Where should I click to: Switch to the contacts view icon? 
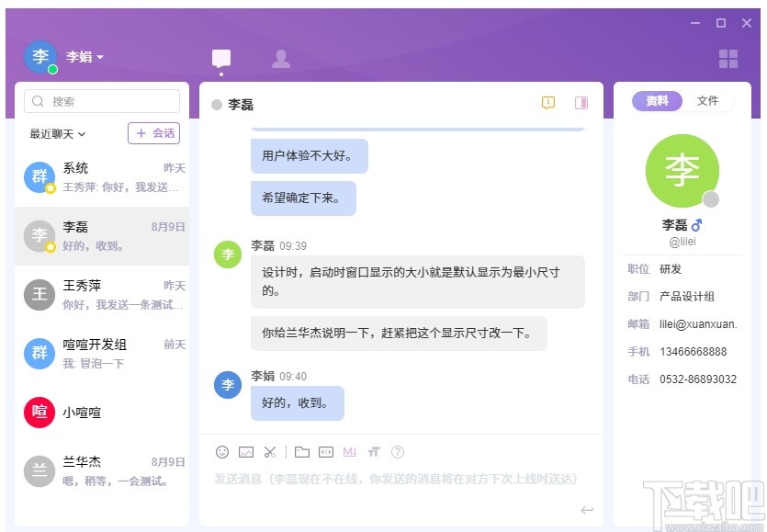coord(280,57)
